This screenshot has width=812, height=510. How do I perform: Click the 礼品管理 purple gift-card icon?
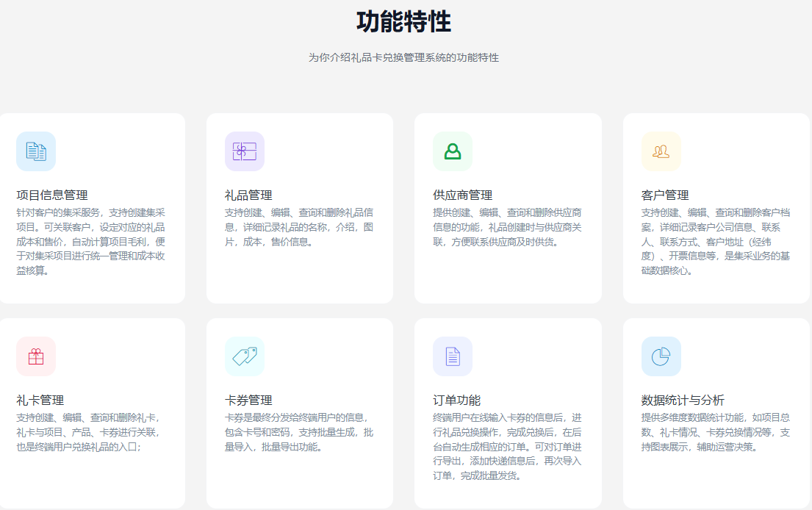coord(245,151)
